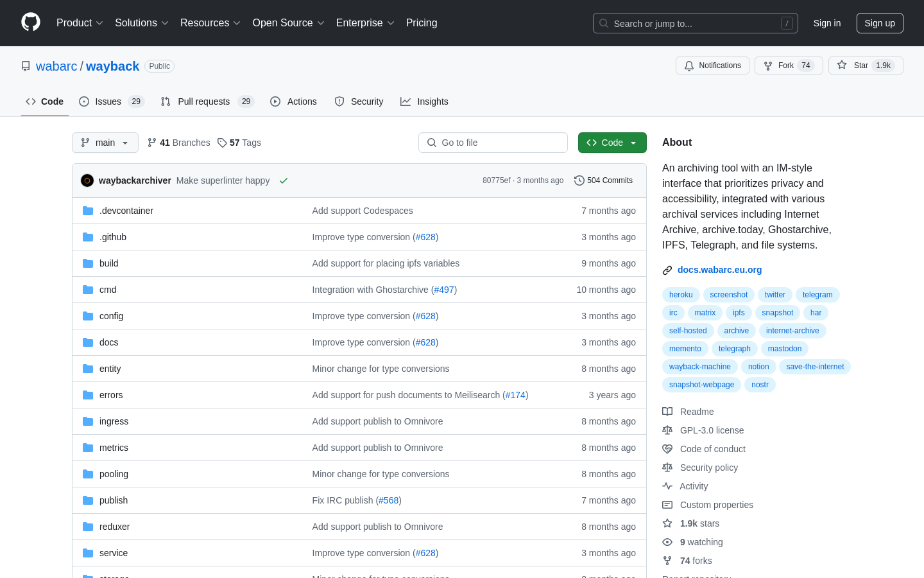The image size is (924, 578).
Task: Click the 504 Commits history icon
Action: tap(579, 181)
